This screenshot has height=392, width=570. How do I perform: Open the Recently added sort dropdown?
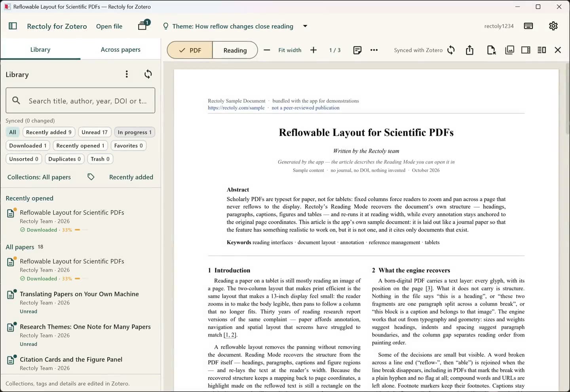pos(131,177)
